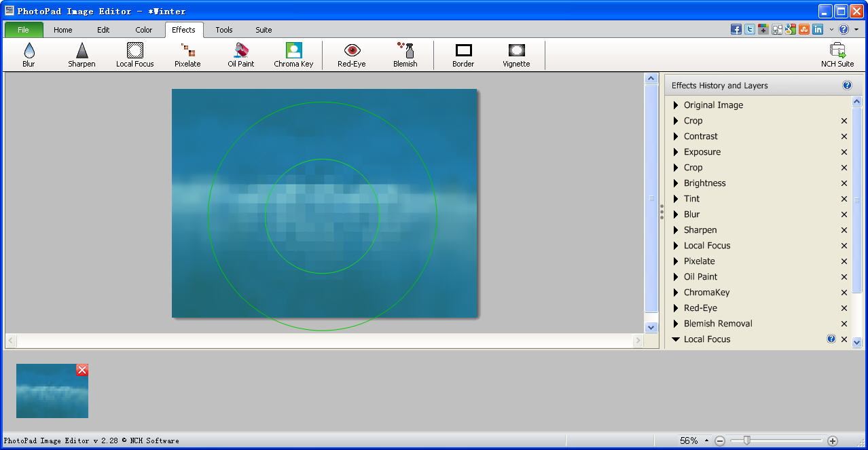Expand the Exposure layer settings
868x450 pixels.
pyautogui.click(x=676, y=152)
